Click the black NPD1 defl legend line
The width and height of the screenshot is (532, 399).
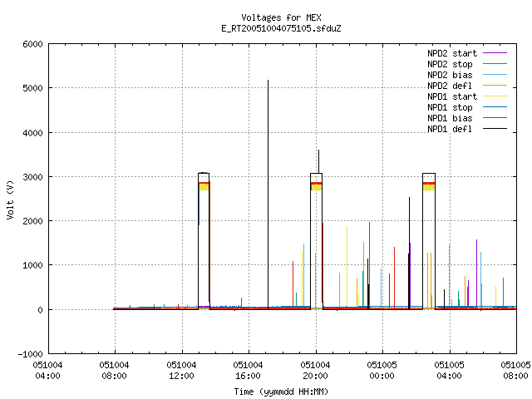tap(495, 129)
